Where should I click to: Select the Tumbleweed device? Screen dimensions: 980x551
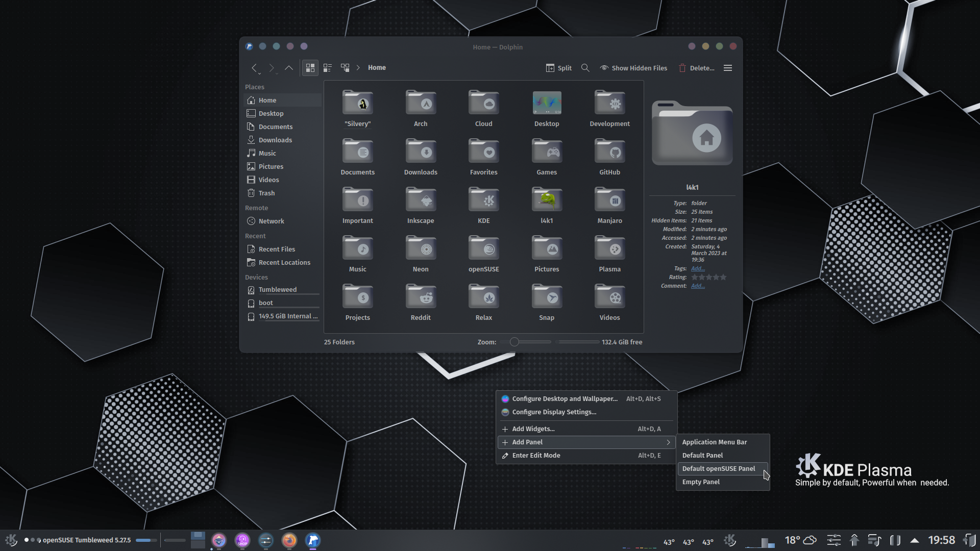(283, 289)
